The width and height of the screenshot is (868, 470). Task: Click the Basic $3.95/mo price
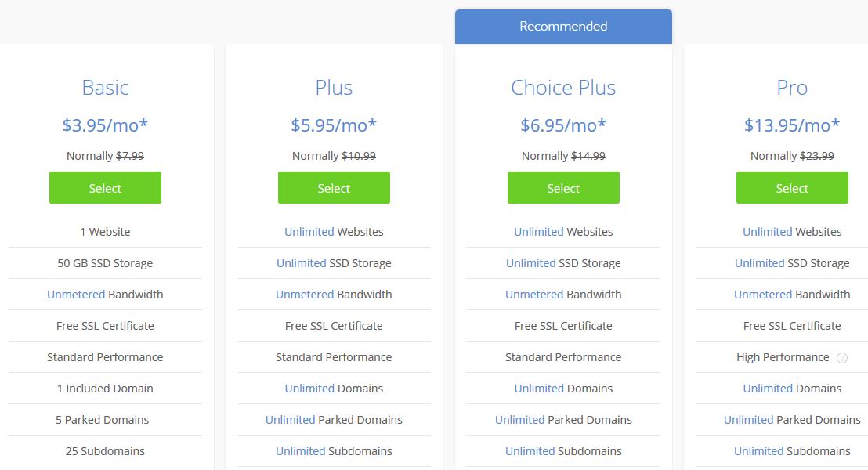click(x=105, y=125)
